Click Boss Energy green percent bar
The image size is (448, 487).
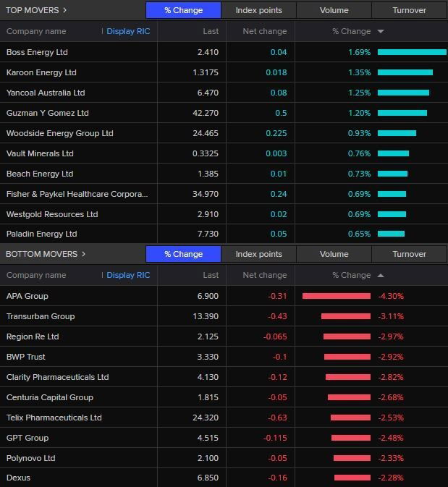pyautogui.click(x=411, y=52)
